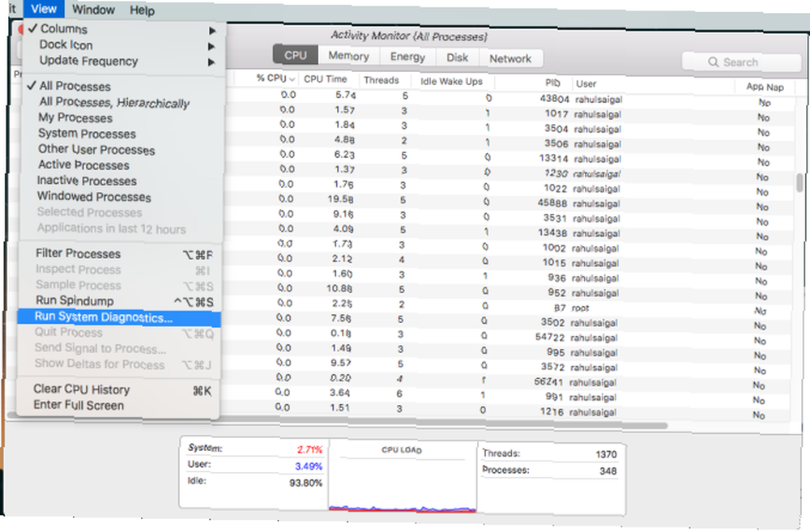Click CPU Time value 19.58
The image size is (810, 532).
pyautogui.click(x=340, y=199)
